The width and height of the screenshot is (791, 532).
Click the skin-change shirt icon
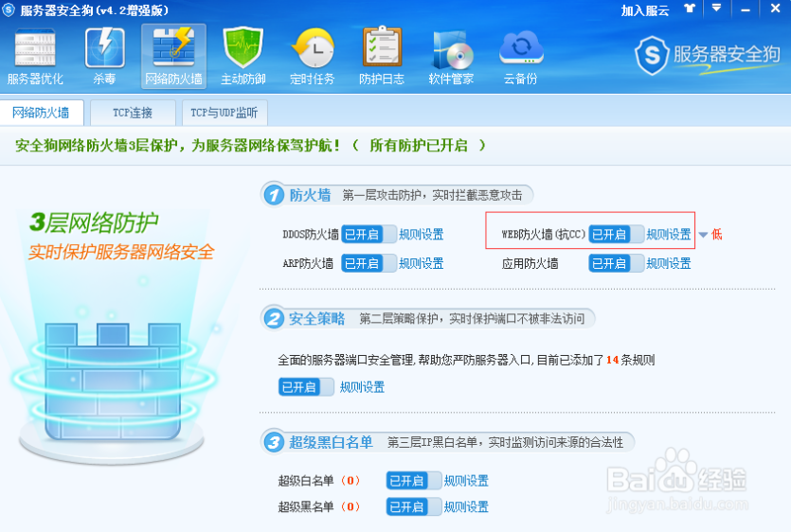click(689, 9)
